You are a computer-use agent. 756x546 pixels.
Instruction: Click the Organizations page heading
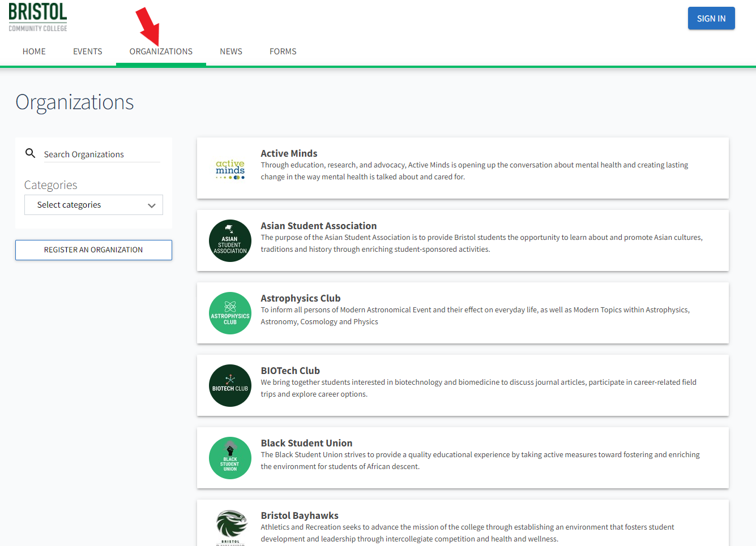pyautogui.click(x=75, y=102)
